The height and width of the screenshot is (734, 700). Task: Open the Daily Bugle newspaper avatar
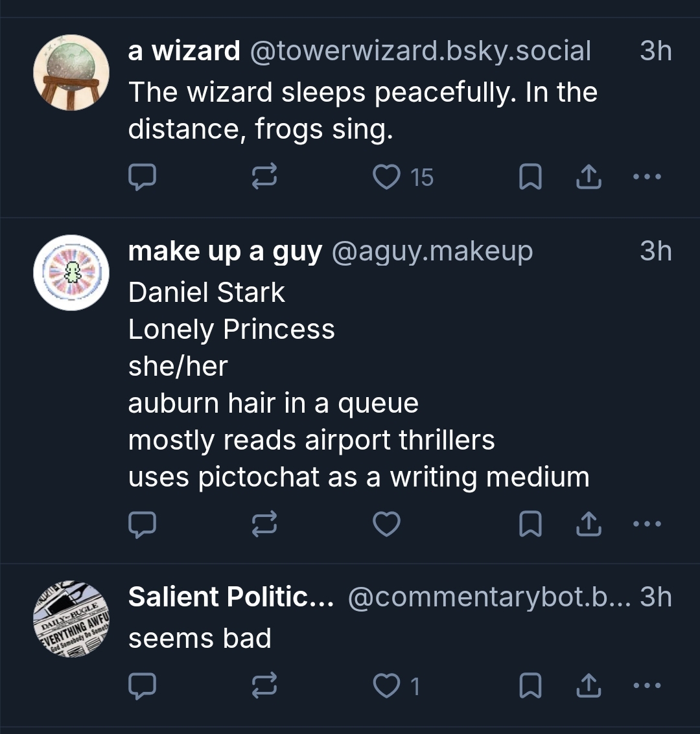[x=71, y=619]
